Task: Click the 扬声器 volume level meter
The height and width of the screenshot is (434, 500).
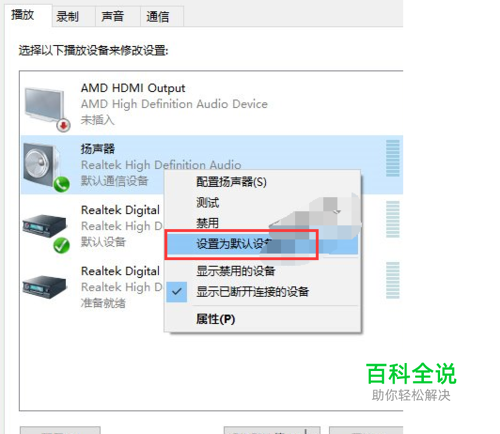Action: tap(393, 158)
